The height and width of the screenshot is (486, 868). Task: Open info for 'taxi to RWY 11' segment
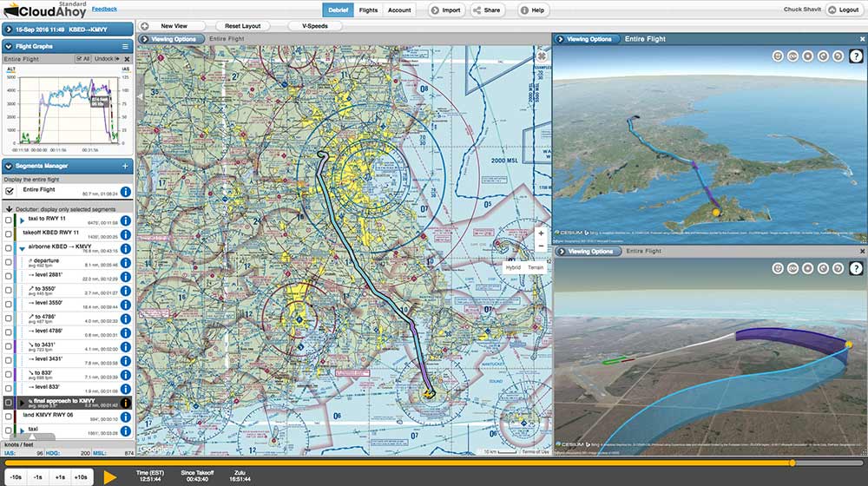coord(126,220)
